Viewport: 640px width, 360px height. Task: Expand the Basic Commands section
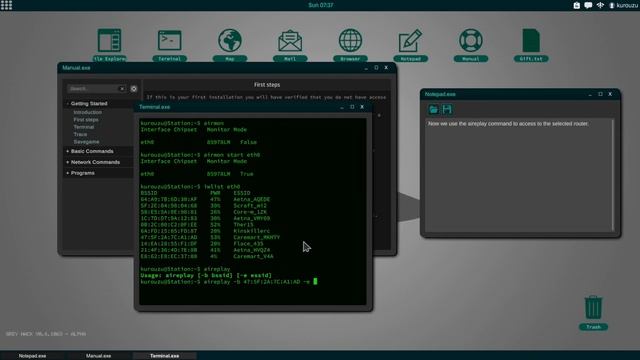[x=92, y=151]
